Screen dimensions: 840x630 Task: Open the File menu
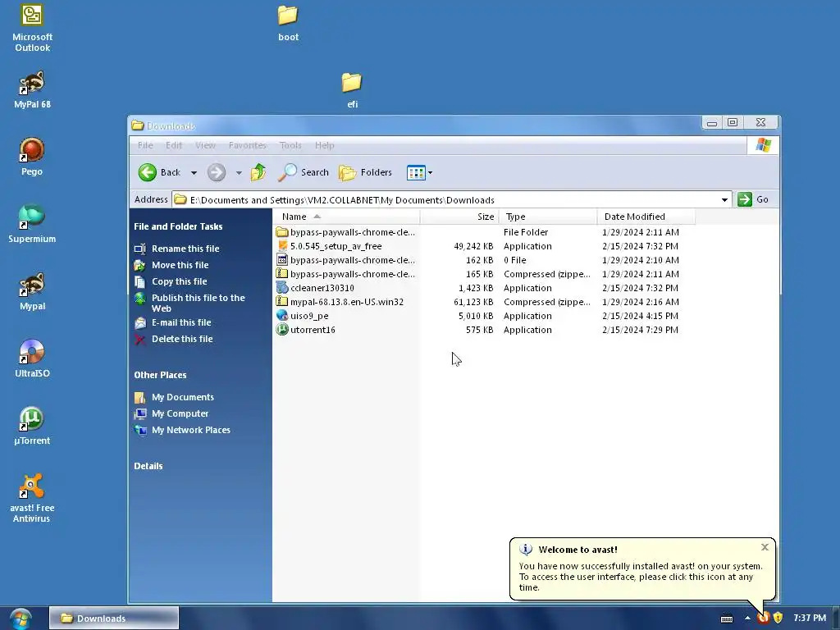145,145
